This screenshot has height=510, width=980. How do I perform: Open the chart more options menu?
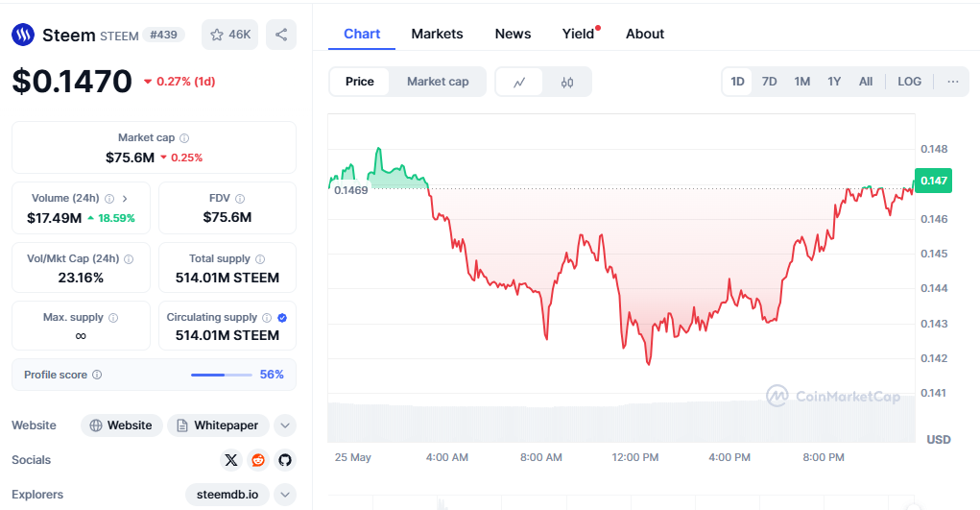(x=953, y=82)
